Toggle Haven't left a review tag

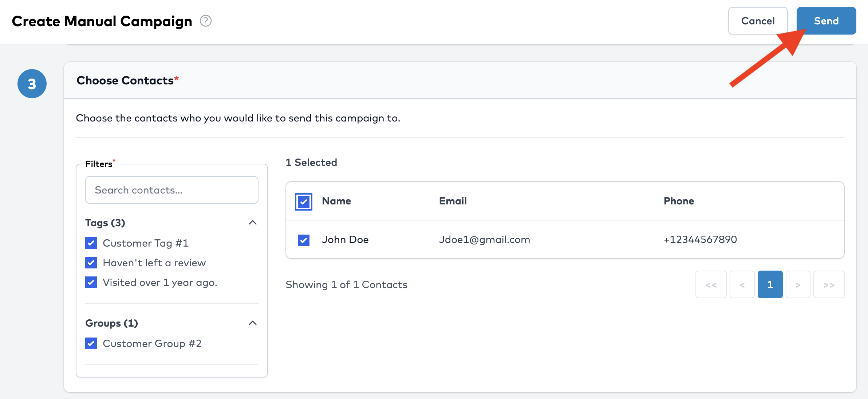click(x=91, y=263)
